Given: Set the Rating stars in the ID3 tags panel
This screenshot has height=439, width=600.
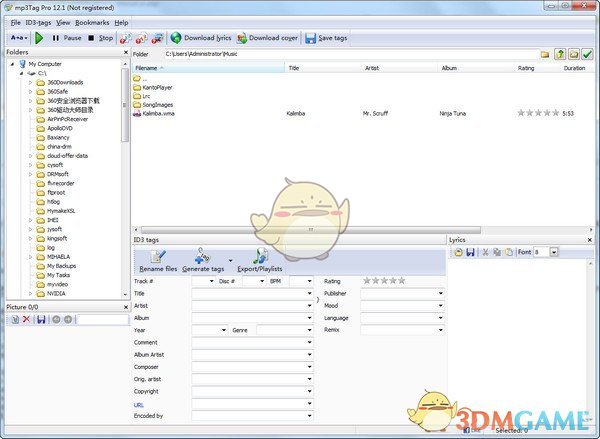Looking at the screenshot, I should 384,281.
